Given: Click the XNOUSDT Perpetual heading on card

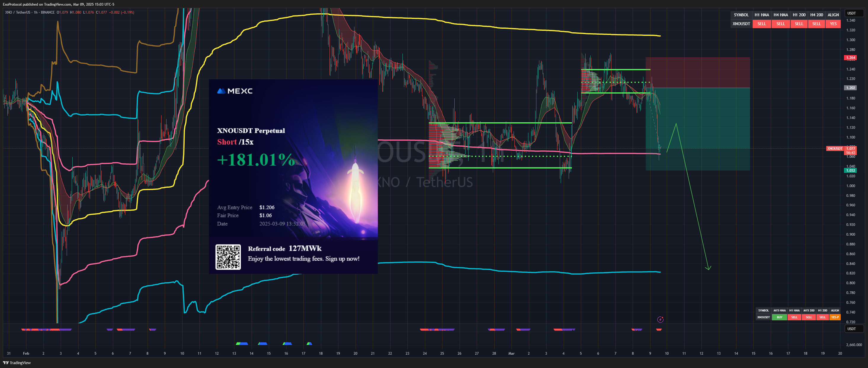Looking at the screenshot, I should click(251, 131).
